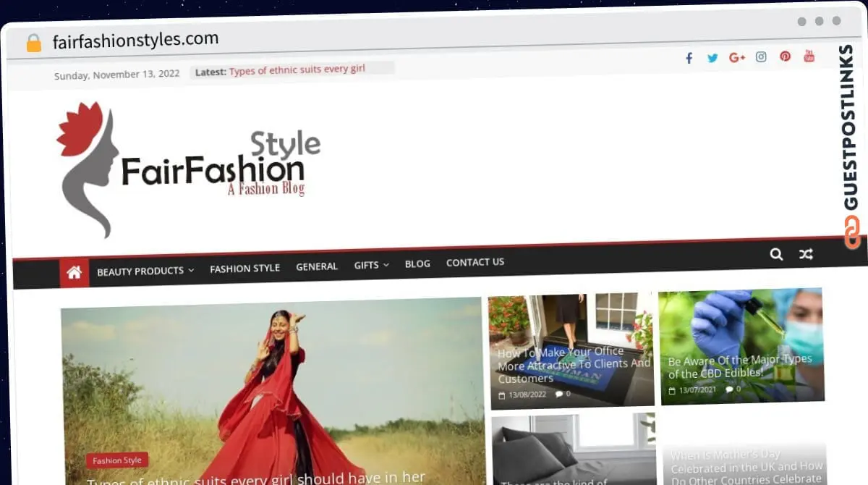868x485 pixels.
Task: Open 'When Is Mother's Day Celebrated' article
Action: coord(746,467)
